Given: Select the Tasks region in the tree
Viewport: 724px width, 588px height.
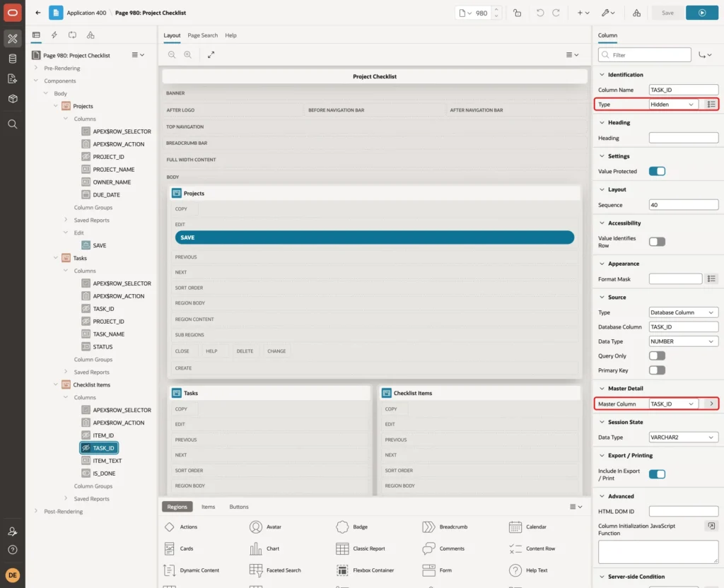Looking at the screenshot, I should pos(80,258).
